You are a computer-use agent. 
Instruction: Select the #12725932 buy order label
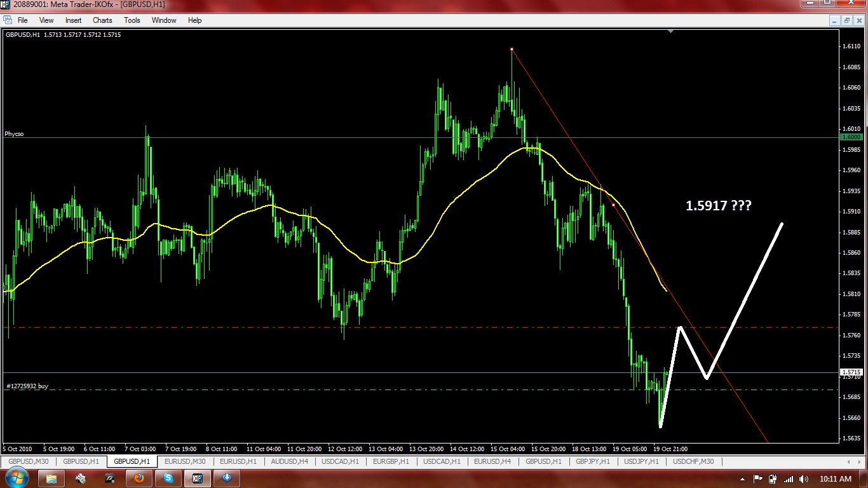pos(27,386)
